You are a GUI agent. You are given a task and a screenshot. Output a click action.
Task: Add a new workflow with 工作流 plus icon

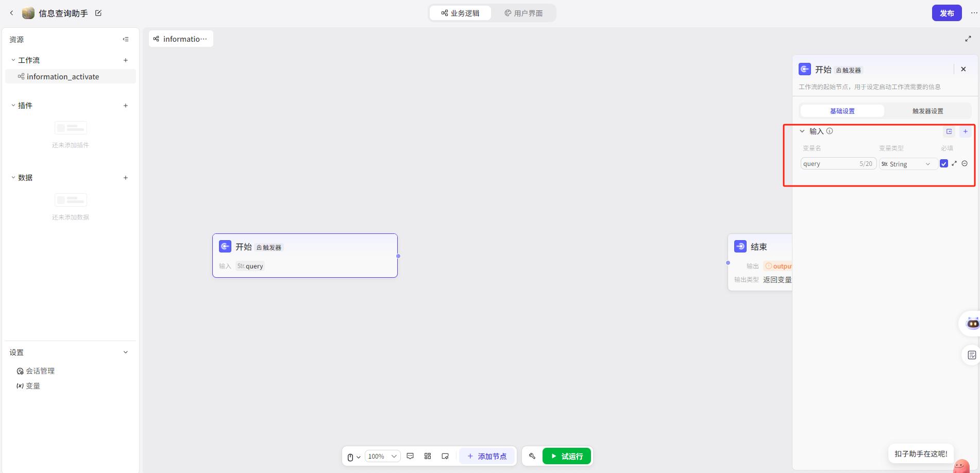(126, 60)
